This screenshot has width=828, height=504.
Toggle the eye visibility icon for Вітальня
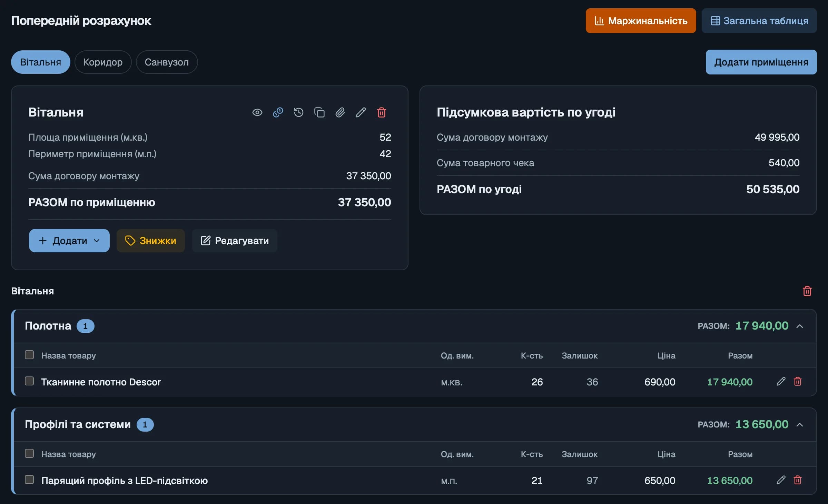click(257, 112)
